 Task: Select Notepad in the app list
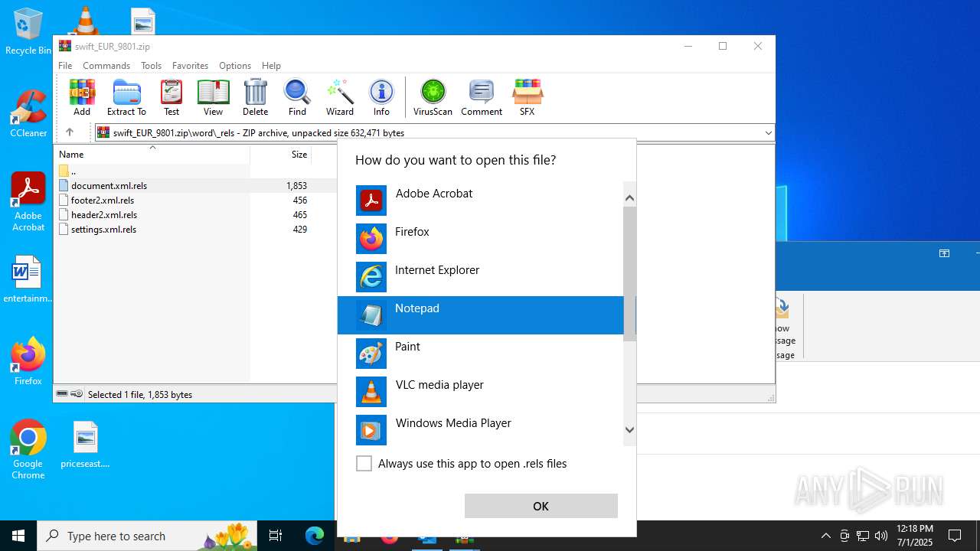pyautogui.click(x=481, y=315)
